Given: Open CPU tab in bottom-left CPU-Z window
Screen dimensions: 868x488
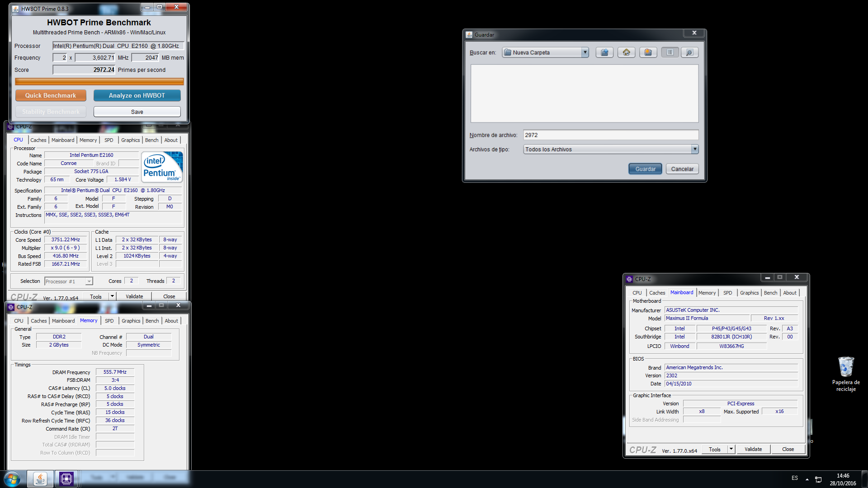Looking at the screenshot, I should tap(19, 321).
